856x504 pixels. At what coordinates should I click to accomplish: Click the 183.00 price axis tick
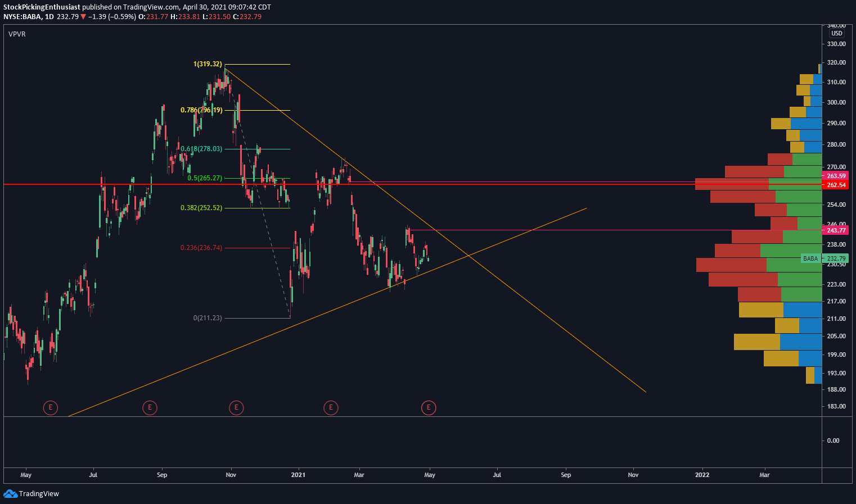tap(836, 406)
